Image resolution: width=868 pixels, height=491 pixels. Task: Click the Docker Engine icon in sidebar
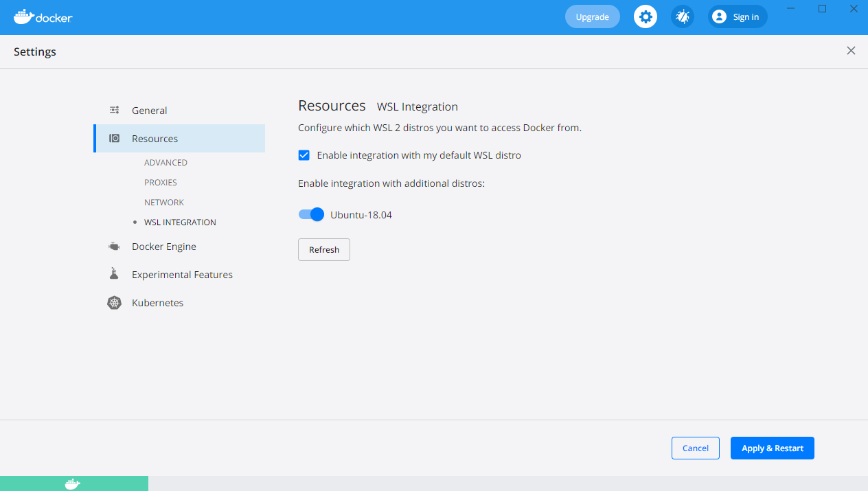tap(114, 247)
